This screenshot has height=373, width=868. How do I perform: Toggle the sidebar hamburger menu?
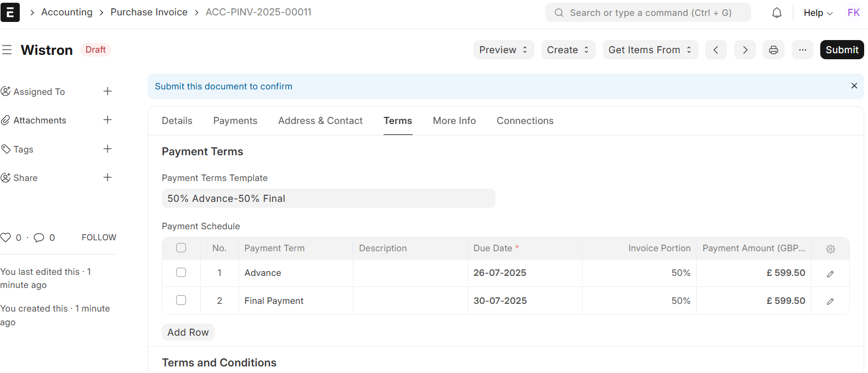point(7,50)
